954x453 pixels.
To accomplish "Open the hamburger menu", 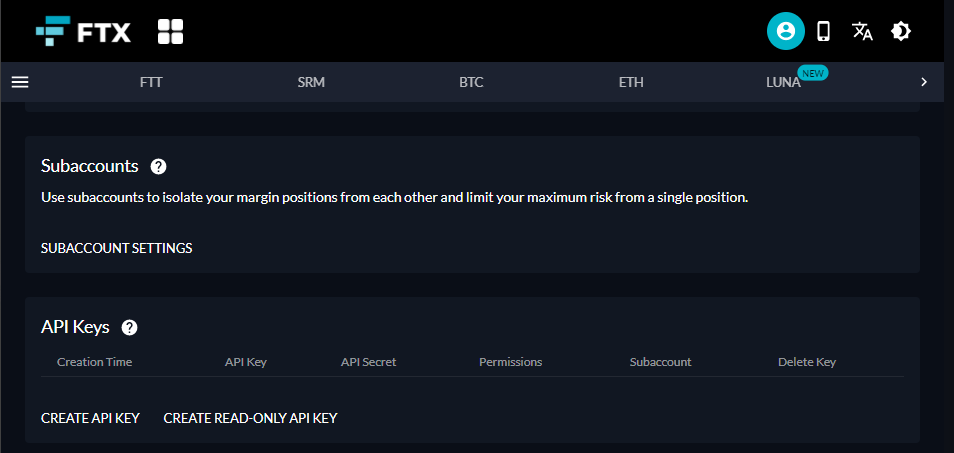I will coord(20,81).
